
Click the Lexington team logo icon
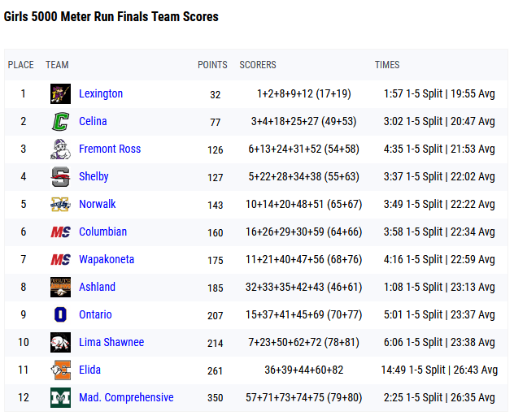coord(60,93)
